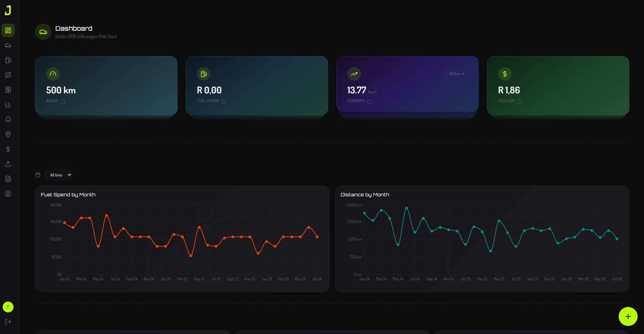Screen dimensions: 644x334
Task: Open the expenses receipt icon in sidebar
Action: pyautogui.click(x=8, y=90)
